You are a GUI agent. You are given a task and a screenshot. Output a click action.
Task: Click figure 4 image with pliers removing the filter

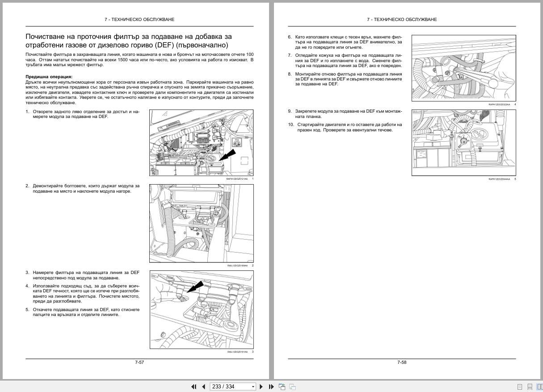[463, 68]
